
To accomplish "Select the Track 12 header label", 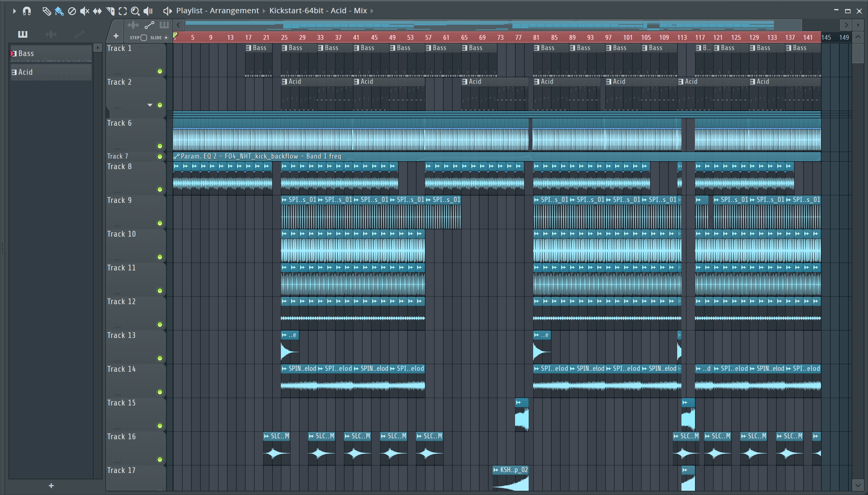I will point(121,301).
